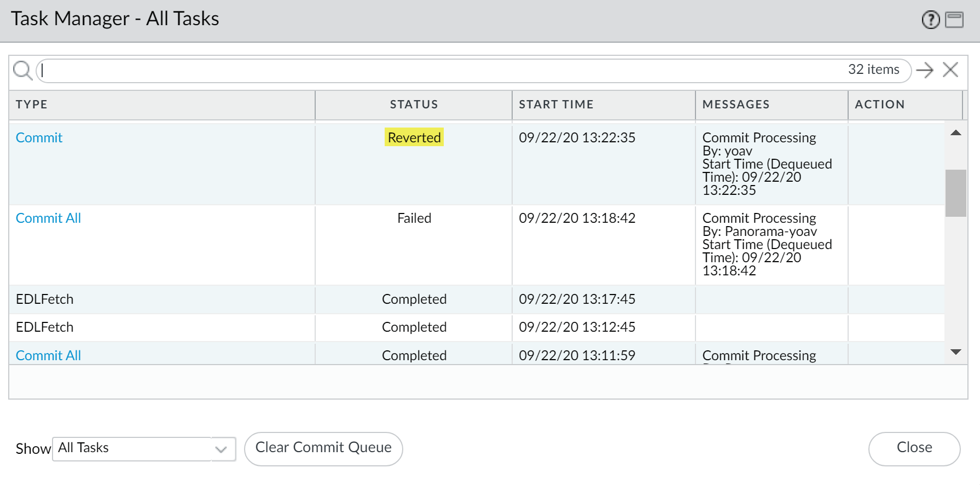Viewport: 980px width, 485px height.
Task: Open the reverted Commit task link
Action: [39, 138]
